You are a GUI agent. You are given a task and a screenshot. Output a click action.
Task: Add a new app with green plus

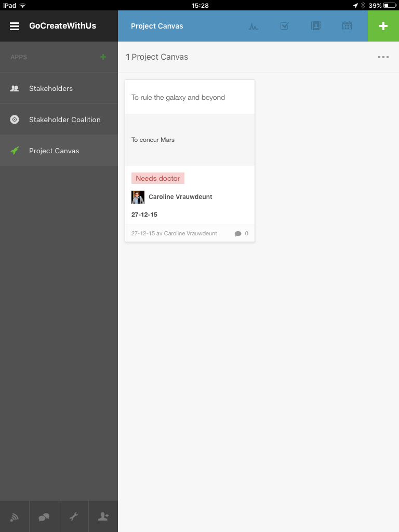(103, 57)
